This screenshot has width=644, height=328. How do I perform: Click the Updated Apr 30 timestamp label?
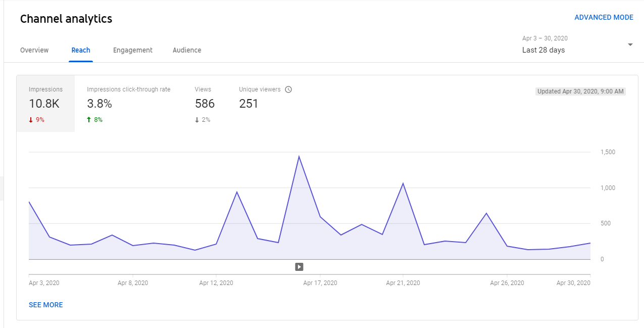[580, 91]
